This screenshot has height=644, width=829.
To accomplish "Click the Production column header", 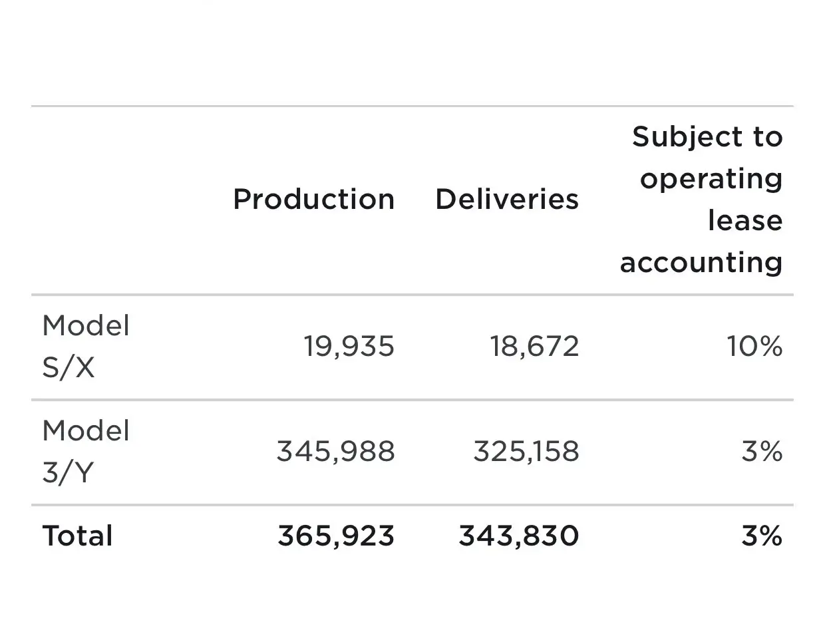I will point(314,199).
